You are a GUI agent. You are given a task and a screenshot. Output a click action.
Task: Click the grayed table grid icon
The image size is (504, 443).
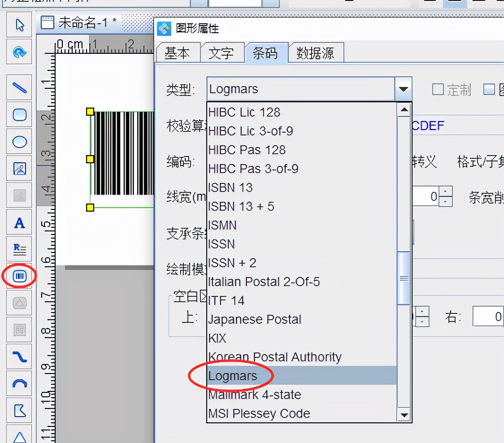(19, 330)
